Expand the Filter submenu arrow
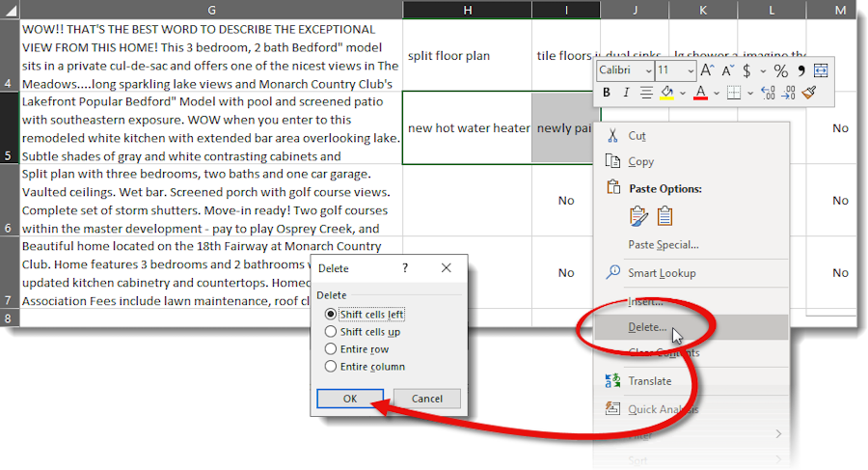Viewport: 868px width, 470px height. point(778,433)
